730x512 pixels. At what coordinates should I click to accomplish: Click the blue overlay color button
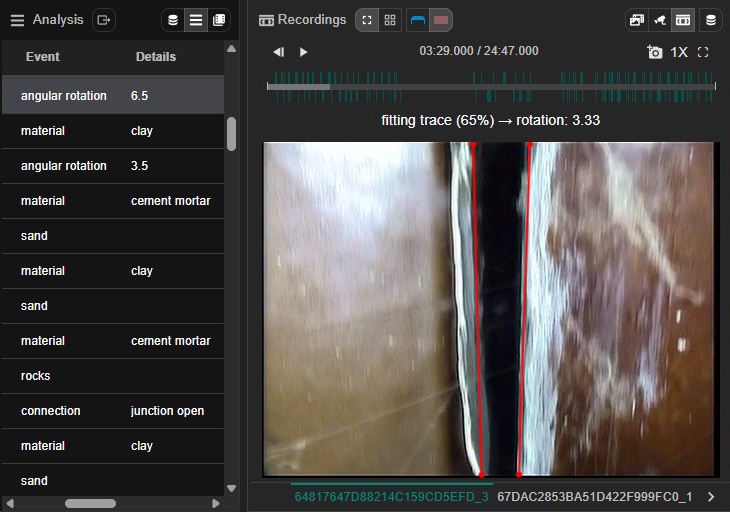tap(418, 20)
